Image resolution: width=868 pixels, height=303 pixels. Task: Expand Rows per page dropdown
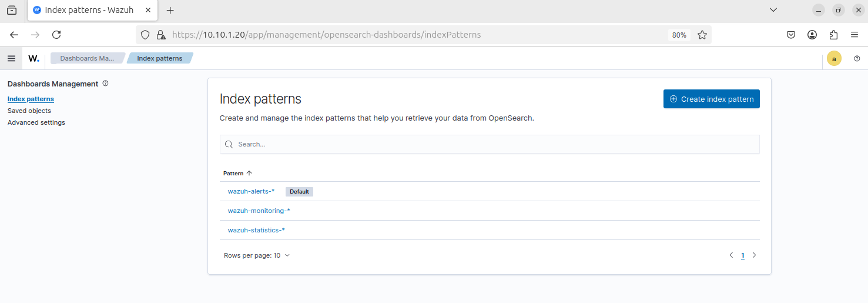pos(257,255)
